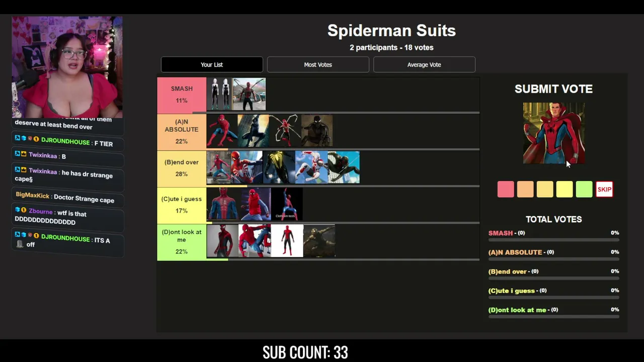Select the red hoodie homemade suit thumbnail
This screenshot has width=644, height=362.
tap(255, 204)
